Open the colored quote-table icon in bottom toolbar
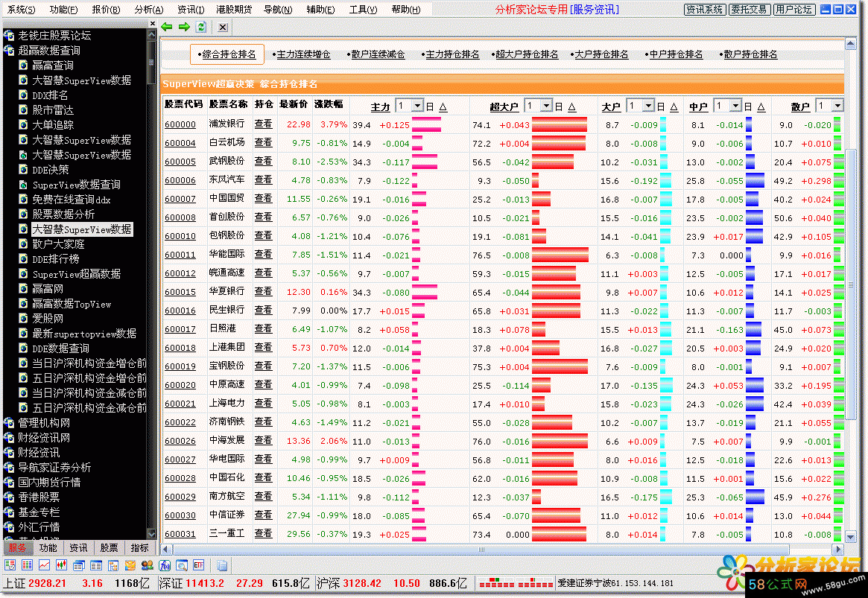The width and height of the screenshot is (868, 598). point(27,564)
